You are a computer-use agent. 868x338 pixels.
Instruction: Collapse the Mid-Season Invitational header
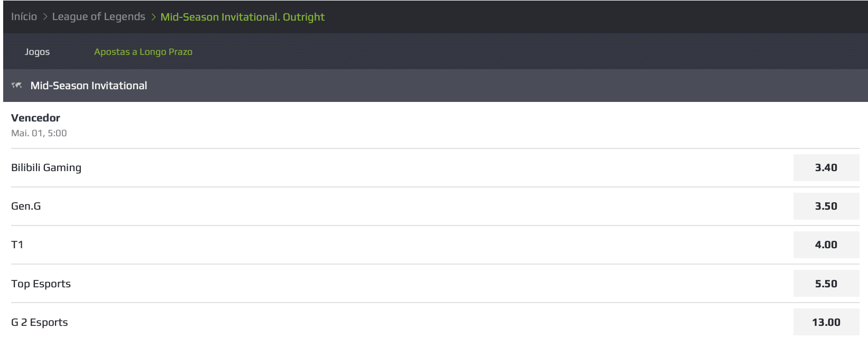(436, 86)
